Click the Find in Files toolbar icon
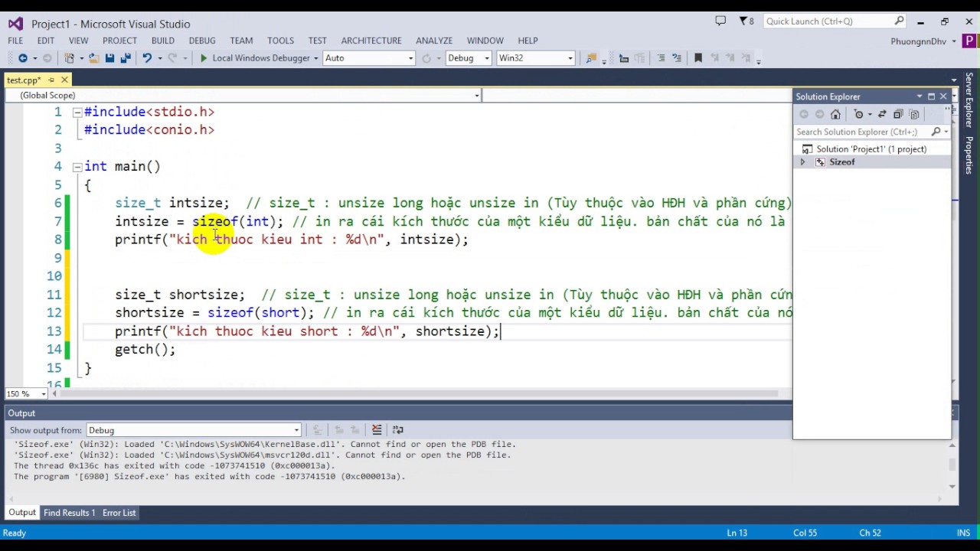Image resolution: width=980 pixels, height=551 pixels. (590, 58)
